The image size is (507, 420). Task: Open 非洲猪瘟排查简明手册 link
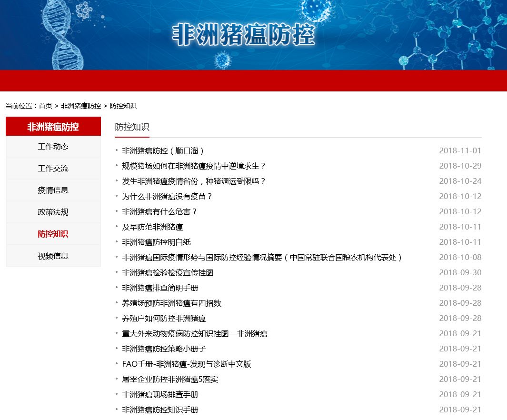(160, 288)
